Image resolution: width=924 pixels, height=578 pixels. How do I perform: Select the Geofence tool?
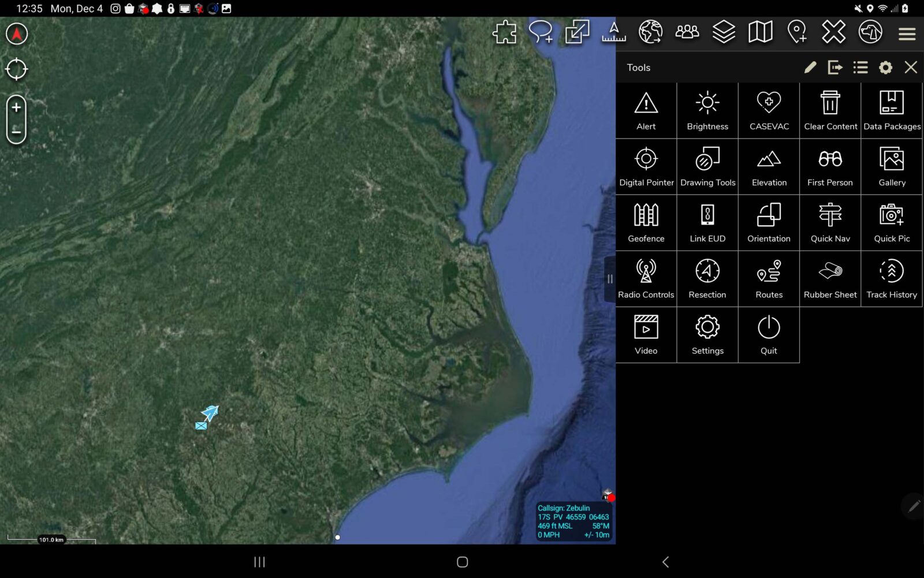click(646, 222)
